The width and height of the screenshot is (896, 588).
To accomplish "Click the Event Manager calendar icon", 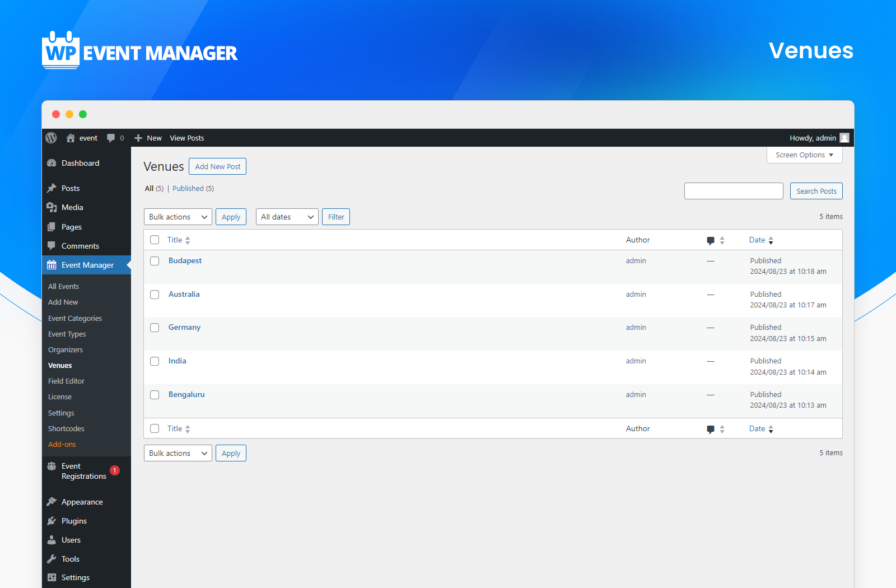I will click(x=52, y=265).
